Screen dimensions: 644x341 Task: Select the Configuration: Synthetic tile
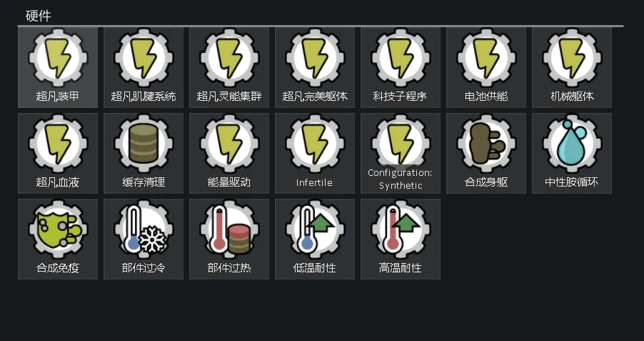point(401,154)
